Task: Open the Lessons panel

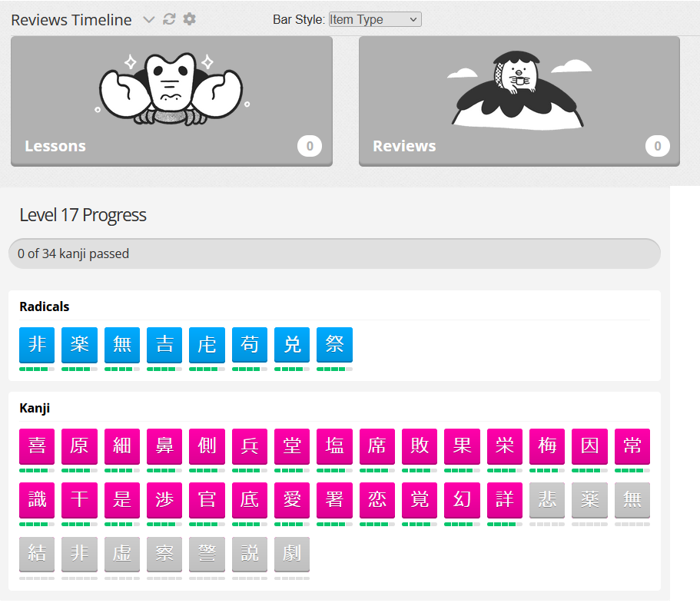Action: 171,101
